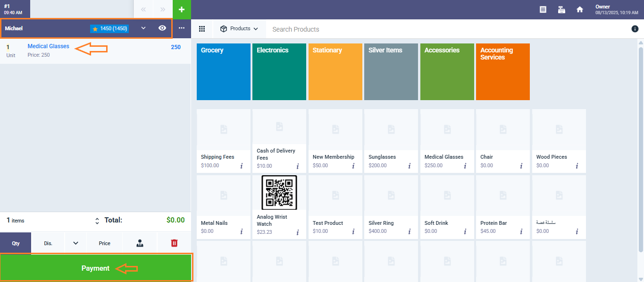
Task: Open the cash register icon in top bar
Action: click(x=561, y=9)
